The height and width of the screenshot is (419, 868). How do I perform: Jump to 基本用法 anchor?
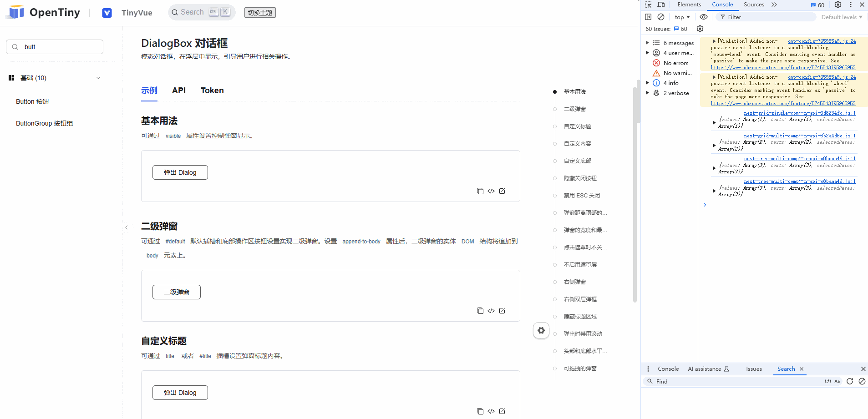[575, 92]
